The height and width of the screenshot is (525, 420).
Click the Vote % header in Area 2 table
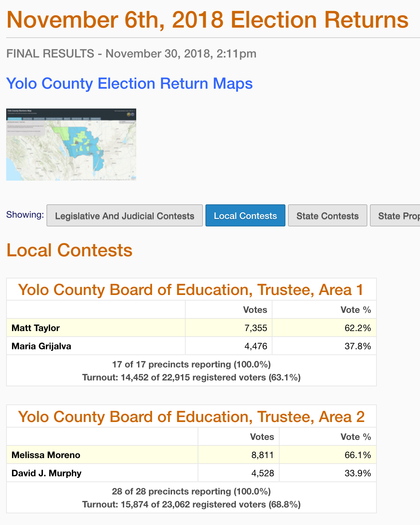click(x=356, y=437)
